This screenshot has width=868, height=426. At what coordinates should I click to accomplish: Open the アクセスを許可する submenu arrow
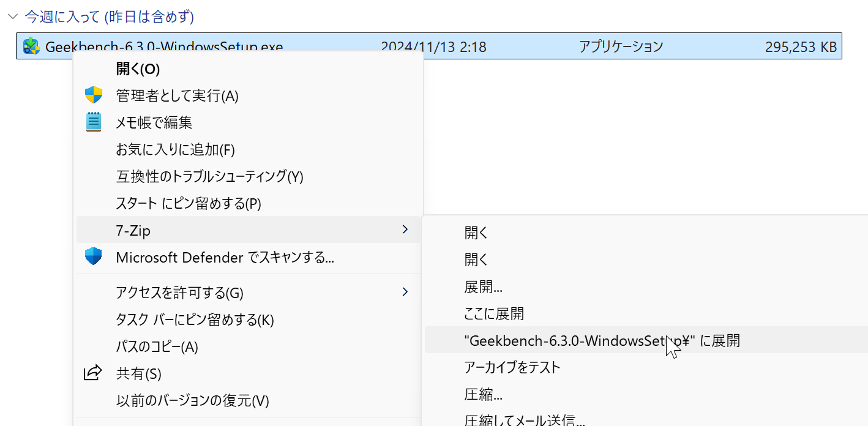405,292
